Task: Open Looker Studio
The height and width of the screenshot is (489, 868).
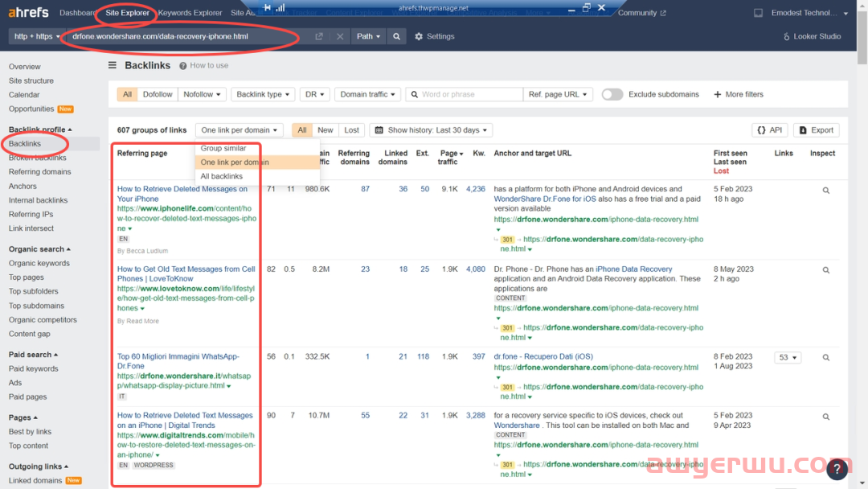Action: coord(813,36)
